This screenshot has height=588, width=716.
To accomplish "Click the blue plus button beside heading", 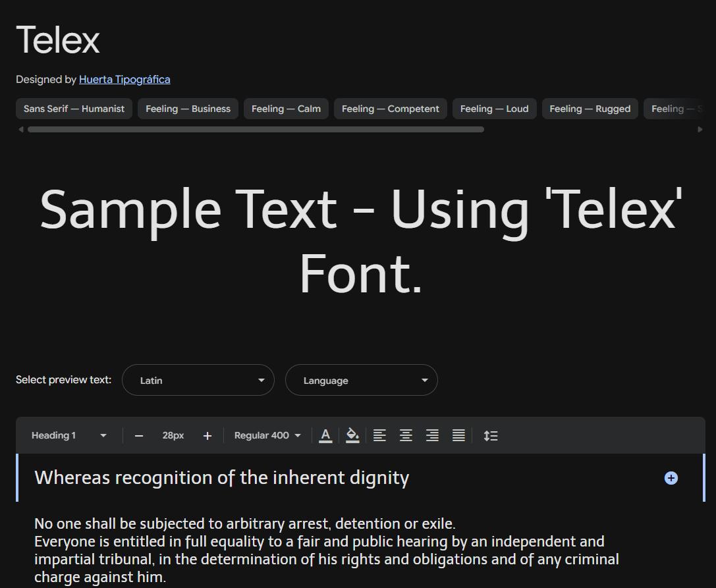I will (671, 478).
